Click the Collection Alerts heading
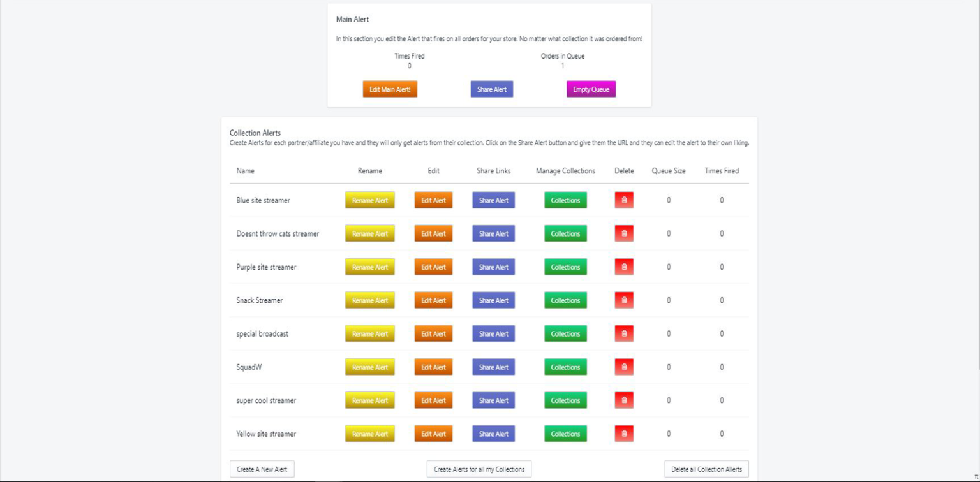The width and height of the screenshot is (980, 482). (255, 133)
